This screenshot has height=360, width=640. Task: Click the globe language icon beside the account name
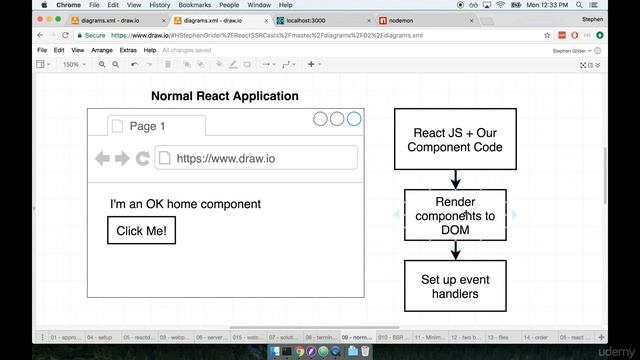[598, 51]
